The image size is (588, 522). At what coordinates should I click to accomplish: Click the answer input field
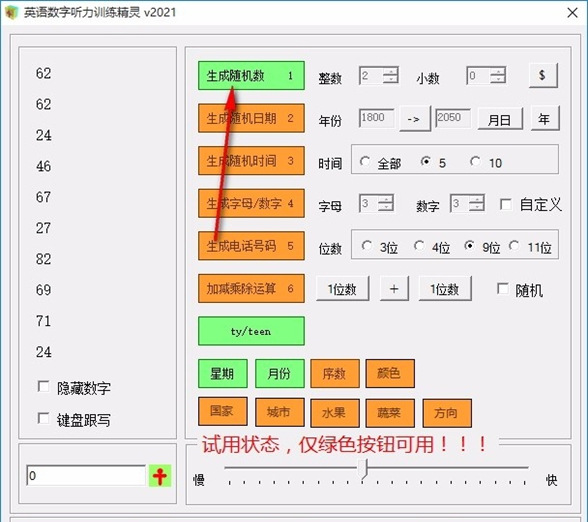pyautogui.click(x=86, y=476)
